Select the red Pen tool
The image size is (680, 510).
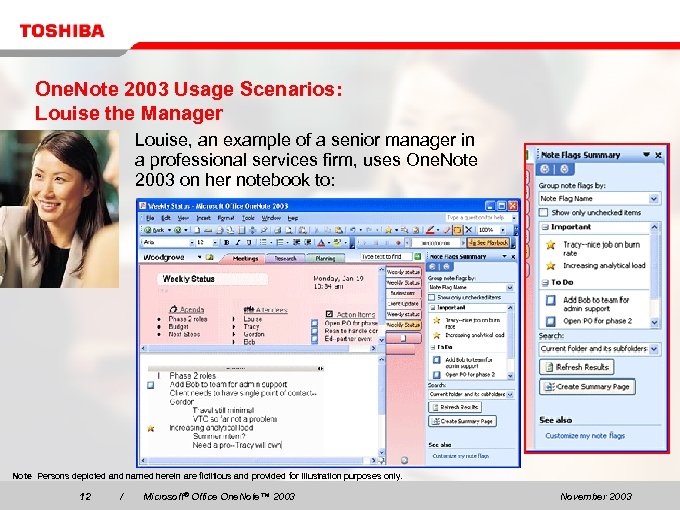pos(430,229)
